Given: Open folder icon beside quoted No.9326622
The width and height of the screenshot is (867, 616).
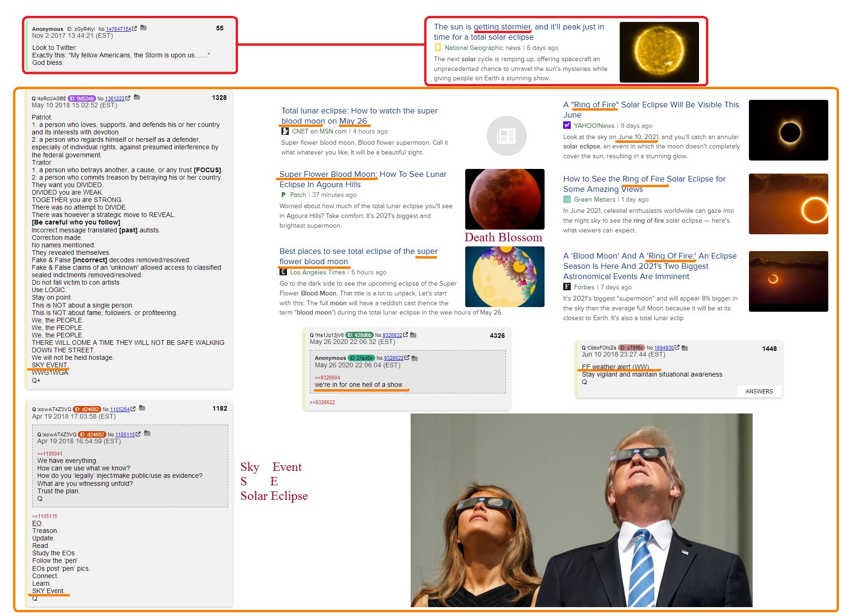Looking at the screenshot, I should coord(414,358).
